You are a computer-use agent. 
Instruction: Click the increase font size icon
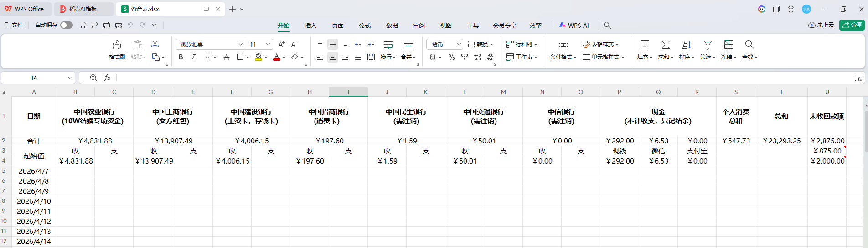(x=281, y=44)
